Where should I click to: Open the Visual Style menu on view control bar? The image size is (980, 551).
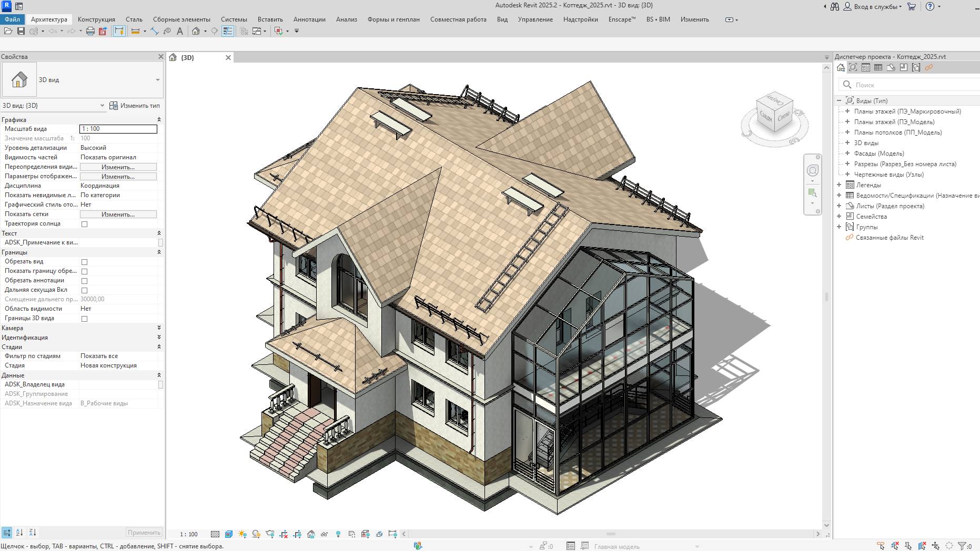pyautogui.click(x=228, y=534)
